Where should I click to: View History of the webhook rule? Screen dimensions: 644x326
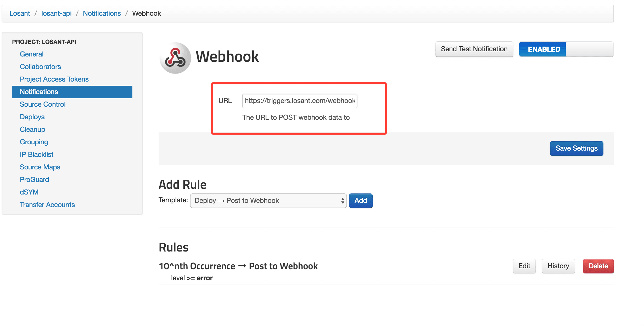point(558,266)
